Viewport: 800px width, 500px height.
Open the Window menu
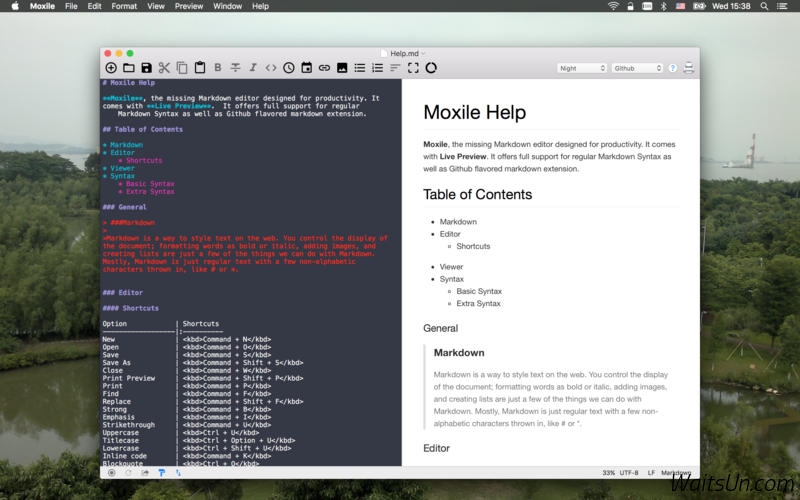[x=228, y=6]
